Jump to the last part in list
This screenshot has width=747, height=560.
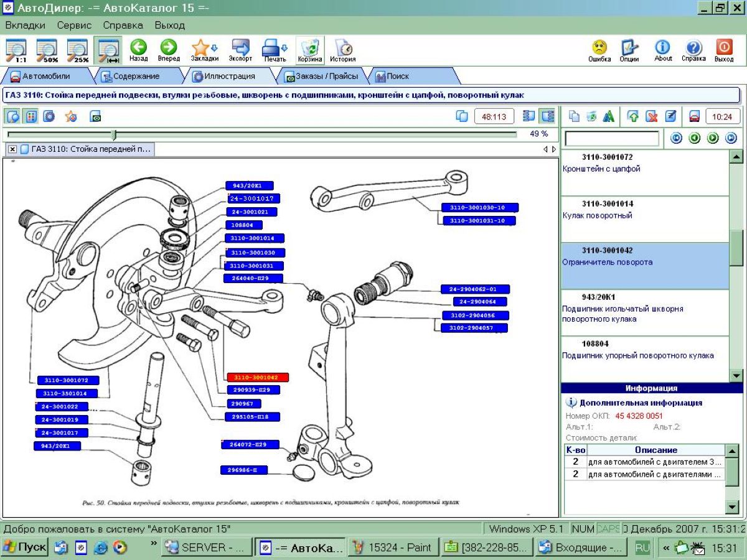click(x=731, y=138)
